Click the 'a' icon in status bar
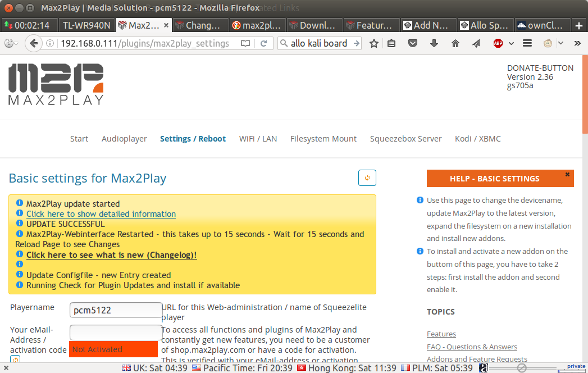Image resolution: width=588 pixels, height=373 pixels. tap(484, 368)
